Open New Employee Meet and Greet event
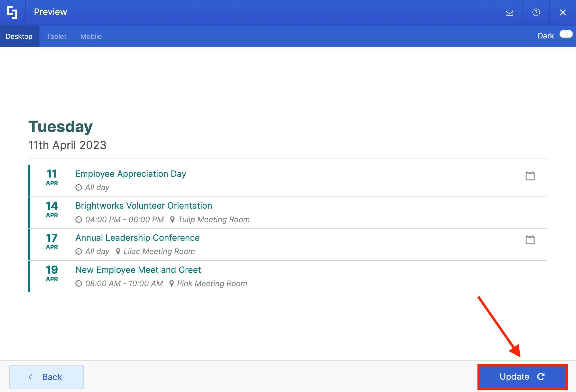Screen dimensions: 576x392 point(138,270)
